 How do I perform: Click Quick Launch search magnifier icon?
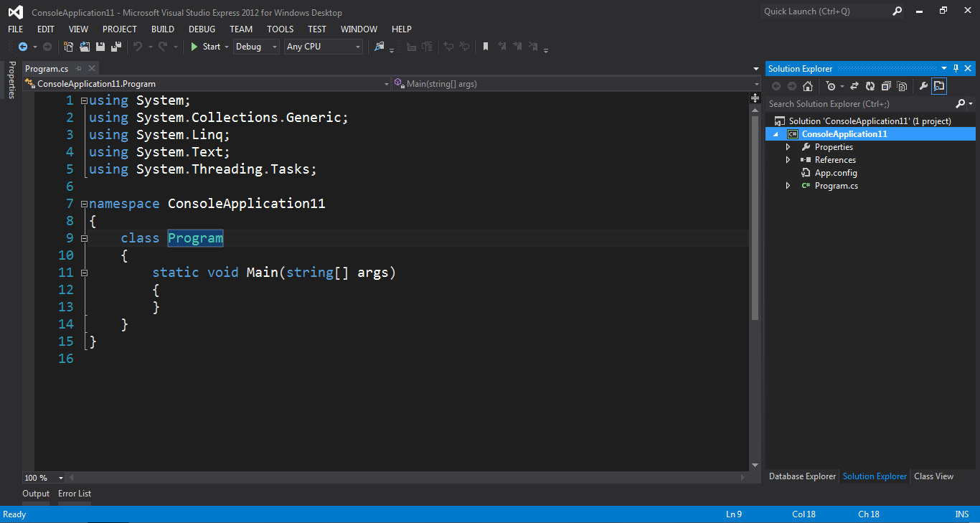pyautogui.click(x=897, y=11)
